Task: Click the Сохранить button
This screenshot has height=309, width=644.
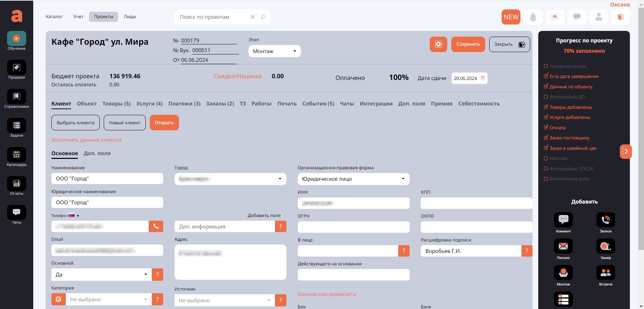Action: pyautogui.click(x=468, y=44)
